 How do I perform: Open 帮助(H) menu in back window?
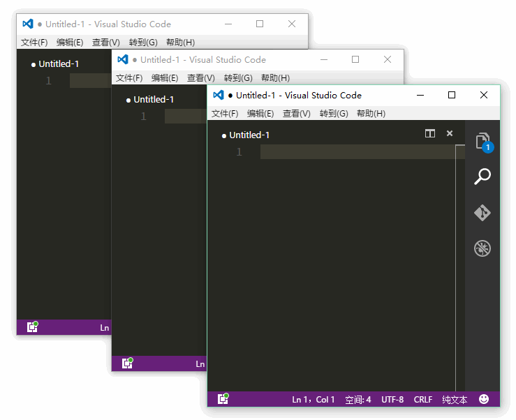click(x=180, y=43)
